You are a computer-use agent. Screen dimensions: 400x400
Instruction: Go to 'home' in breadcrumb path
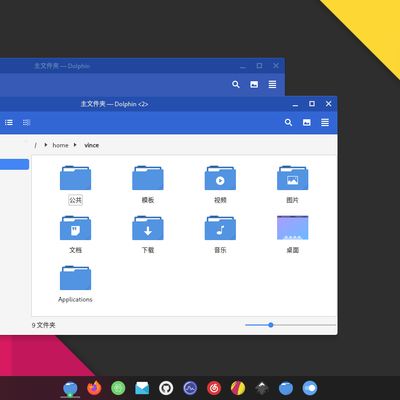(x=60, y=145)
